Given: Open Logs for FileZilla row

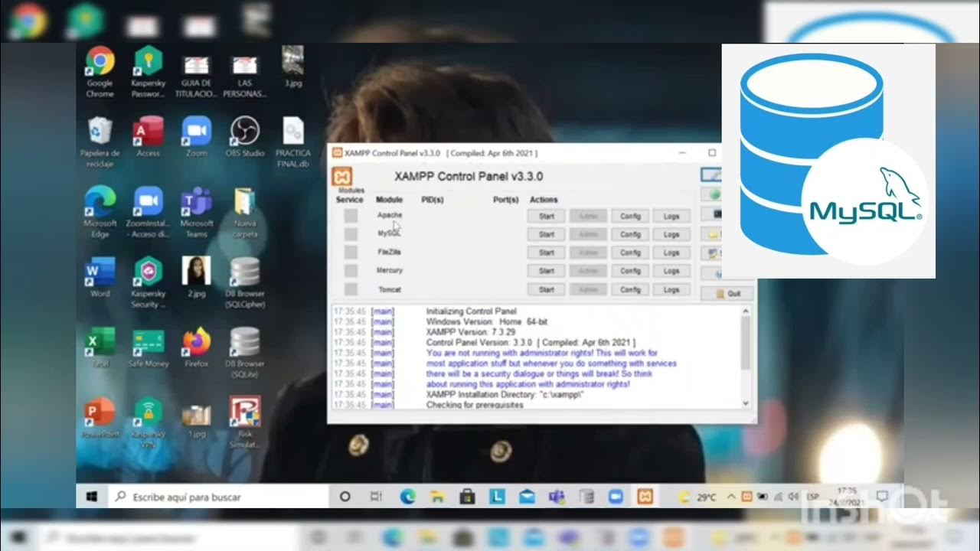Looking at the screenshot, I should point(671,253).
